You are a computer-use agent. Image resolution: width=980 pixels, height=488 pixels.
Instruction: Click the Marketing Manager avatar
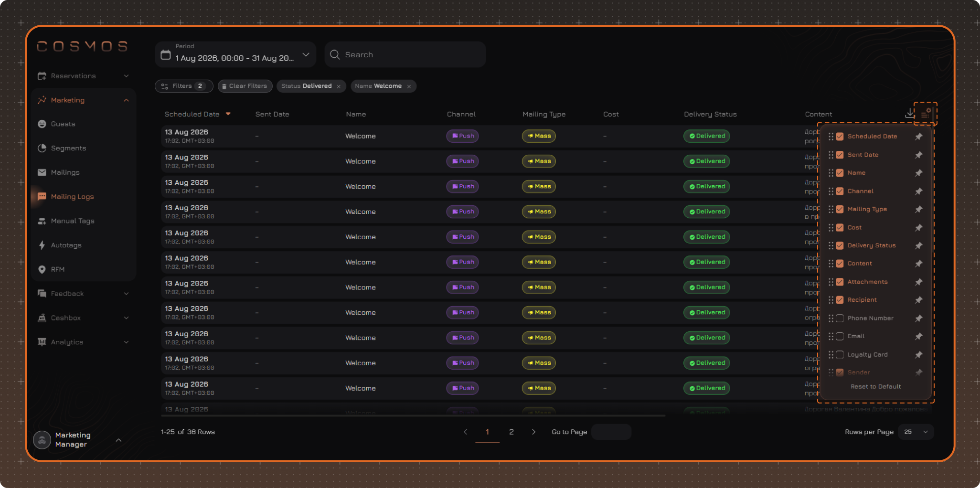tap(42, 440)
